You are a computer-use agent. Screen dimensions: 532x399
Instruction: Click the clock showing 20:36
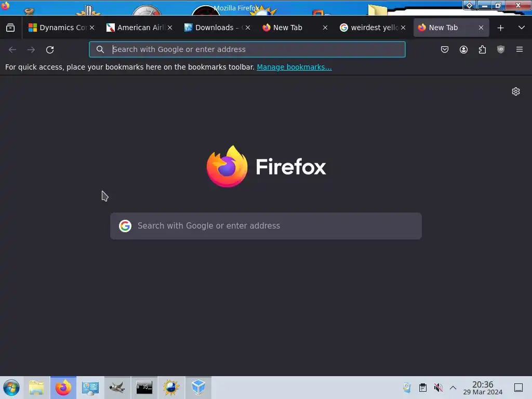coord(483,388)
